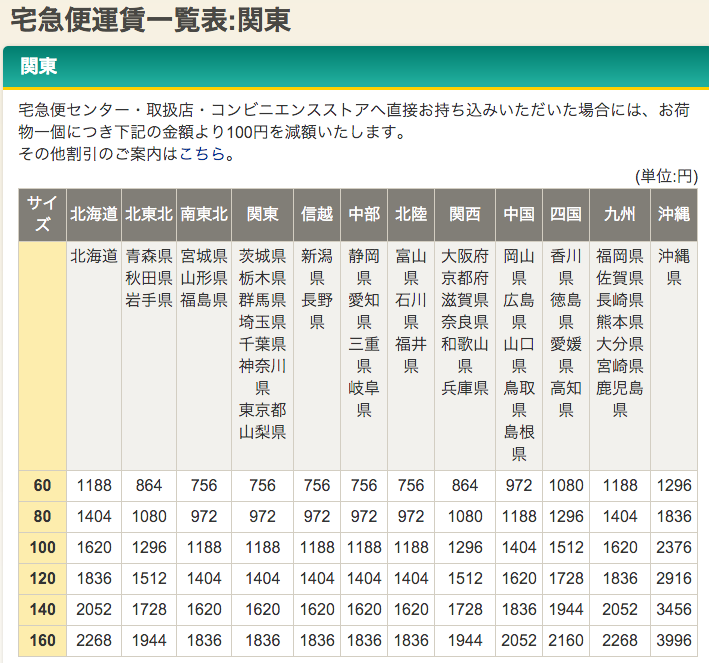Click 1080, the size 60 四国 fare
This screenshot has width=709, height=663.
coord(566,485)
